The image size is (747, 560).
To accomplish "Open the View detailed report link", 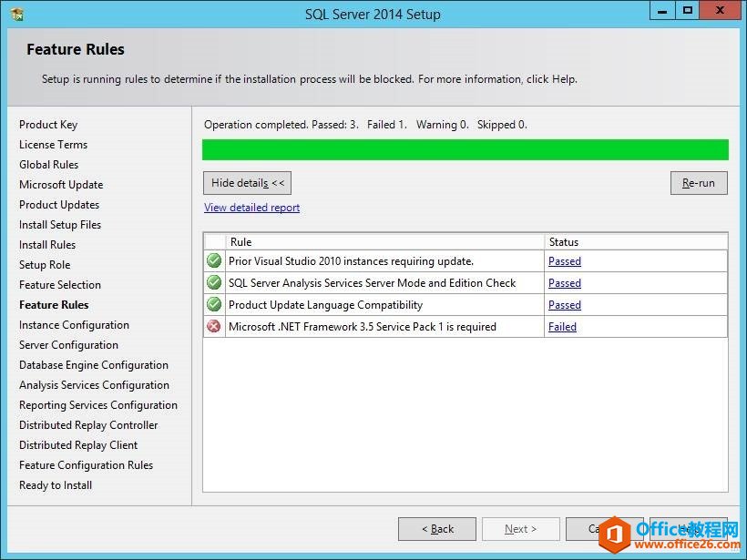I will [252, 208].
